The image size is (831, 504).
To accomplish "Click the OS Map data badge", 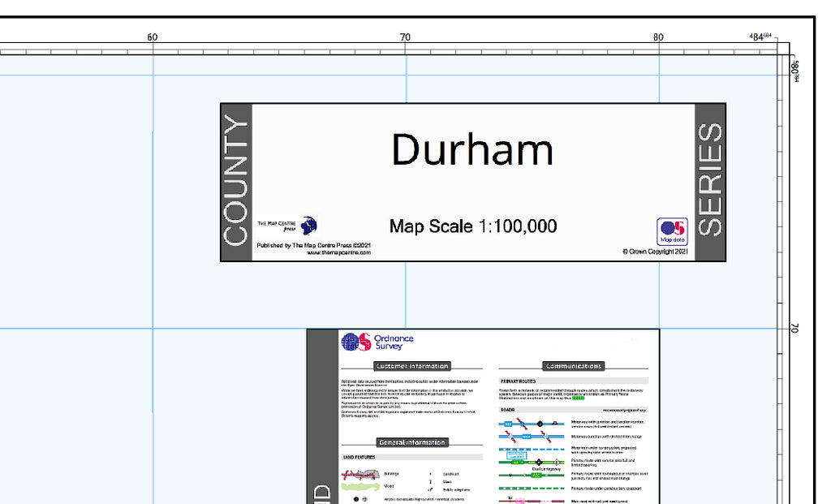I will [x=674, y=231].
